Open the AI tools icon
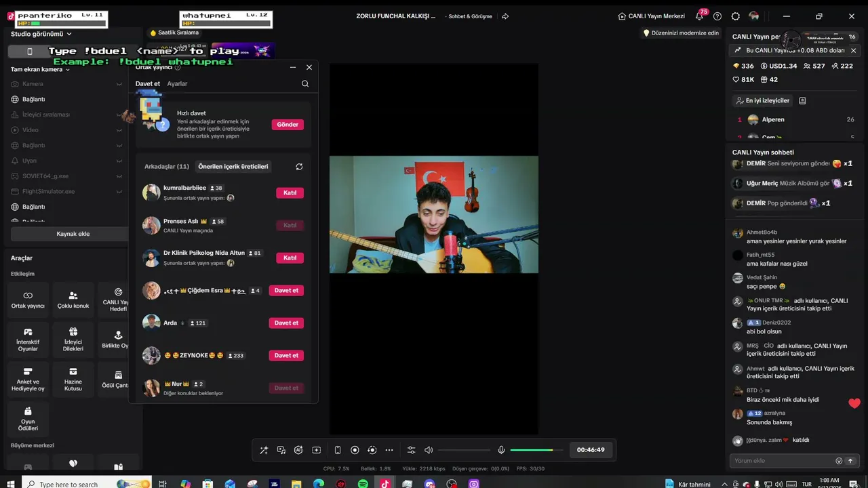868x488 pixels. [x=298, y=450]
